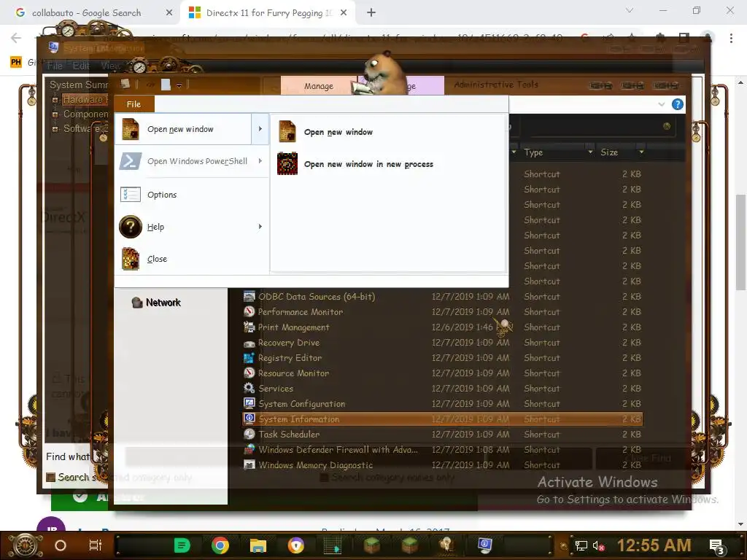Open Quick Access Toolbar customize dropdown
This screenshot has height=560, width=747.
(179, 85)
